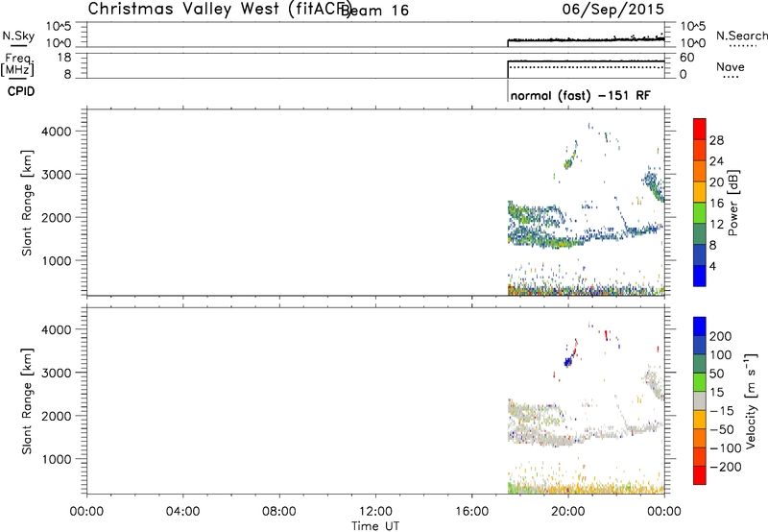The image size is (768, 532).
Task: Click the 'Time UT' axis label
Action: (375, 526)
